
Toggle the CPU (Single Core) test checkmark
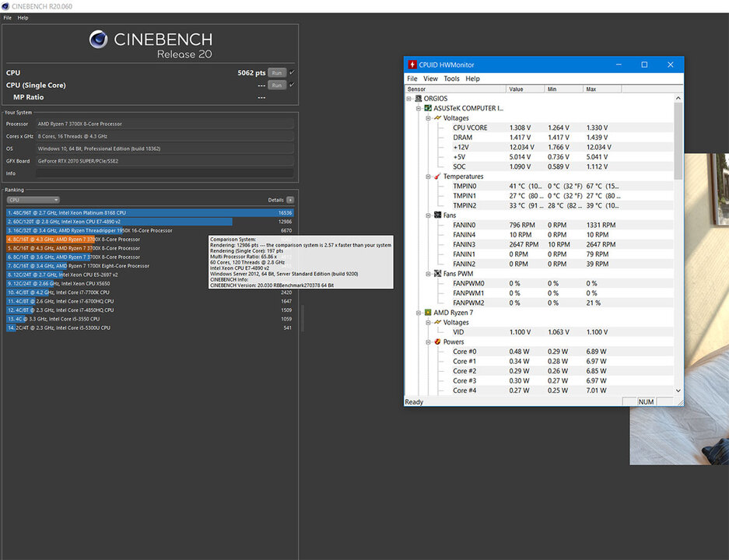[292, 85]
